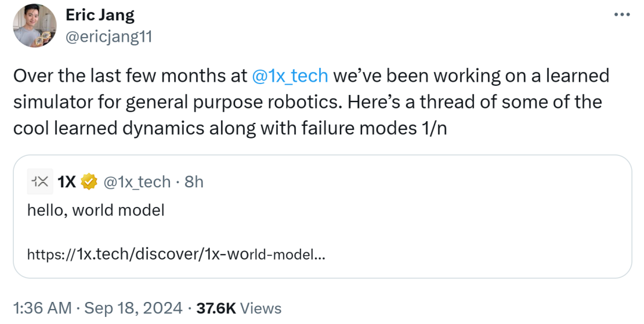644x324 pixels.
Task: Click the gray @1x_tech handle in quoted tweet
Action: pyautogui.click(x=137, y=181)
